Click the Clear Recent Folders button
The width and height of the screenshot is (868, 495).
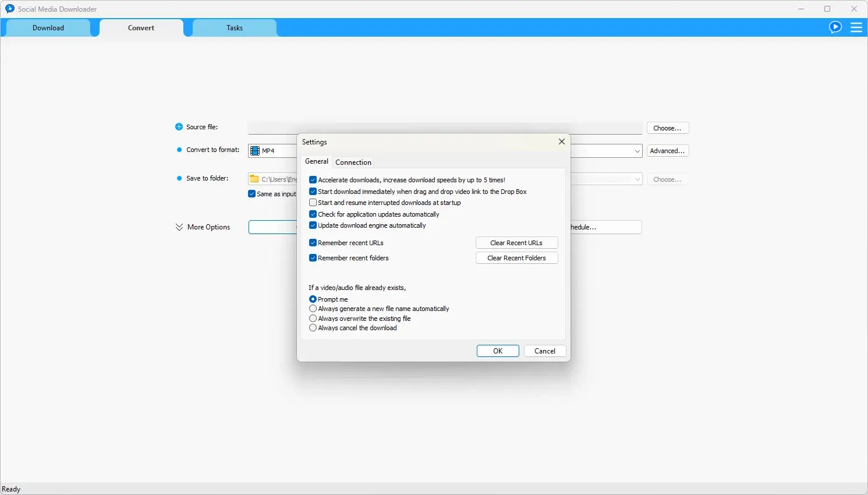pos(516,258)
